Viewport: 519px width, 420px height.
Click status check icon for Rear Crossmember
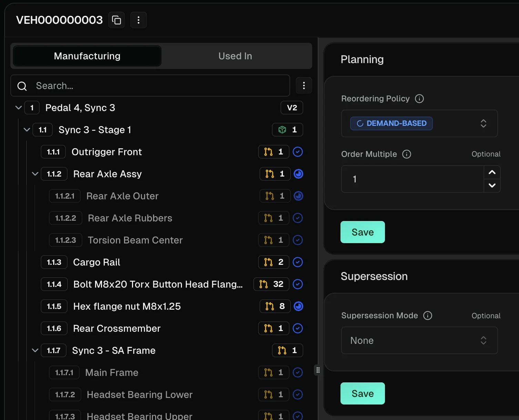(x=298, y=328)
